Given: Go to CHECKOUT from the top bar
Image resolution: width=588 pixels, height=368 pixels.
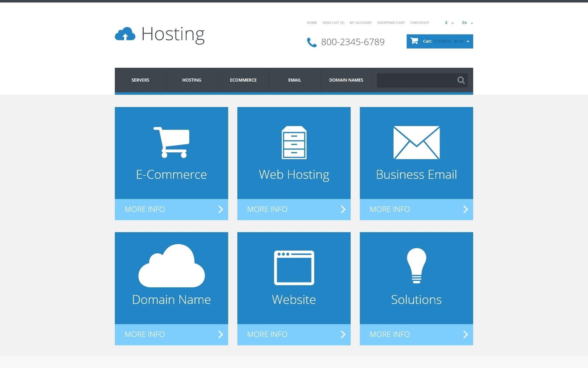Looking at the screenshot, I should 420,22.
